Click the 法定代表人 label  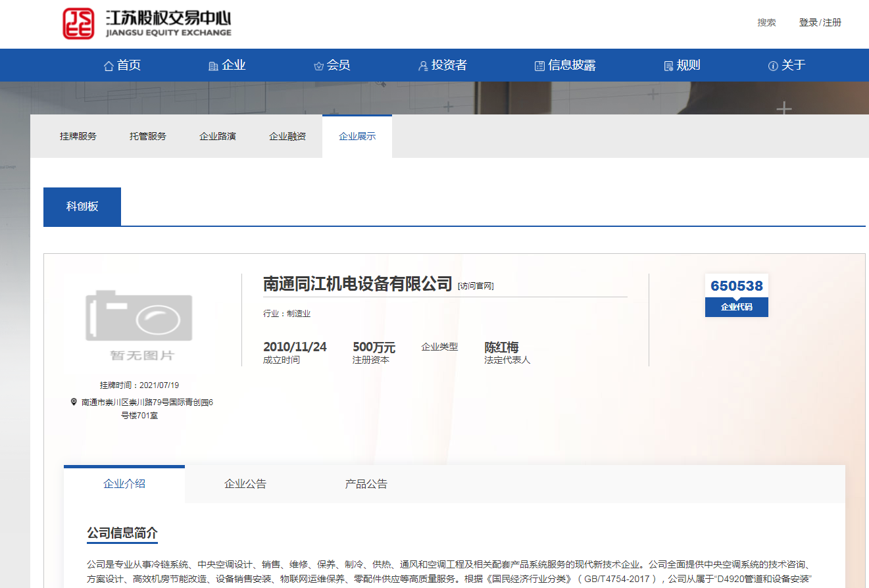pos(507,360)
